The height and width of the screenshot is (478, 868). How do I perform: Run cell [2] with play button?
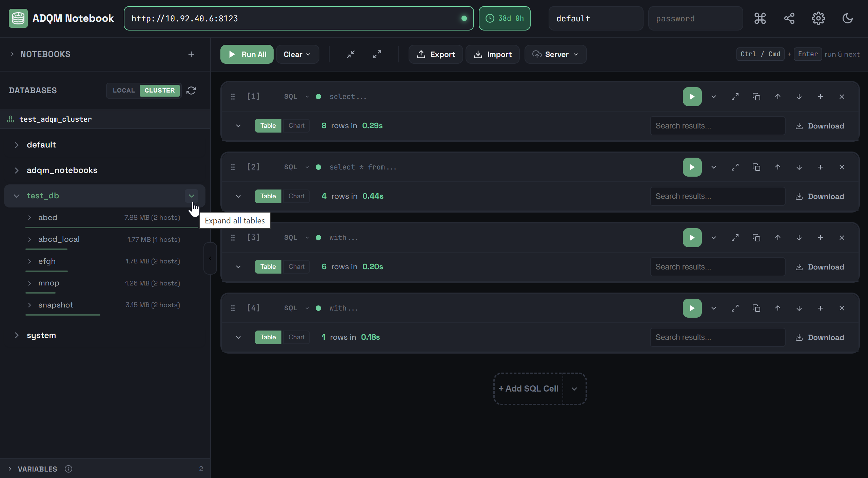(692, 167)
